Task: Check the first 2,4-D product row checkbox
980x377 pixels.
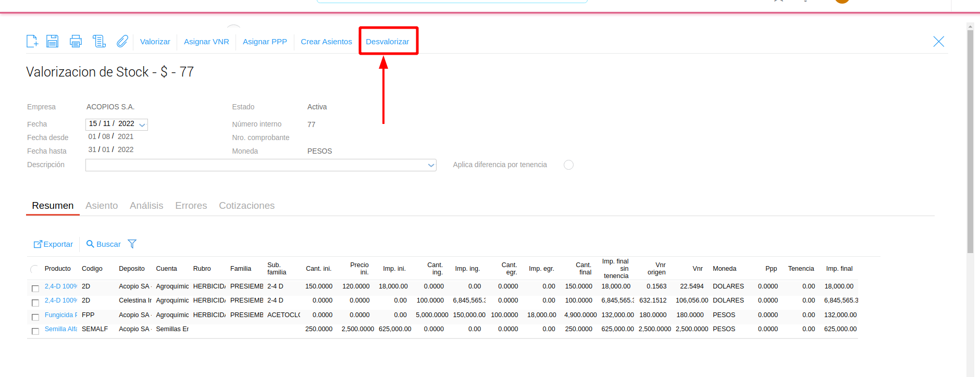Action: 35,288
